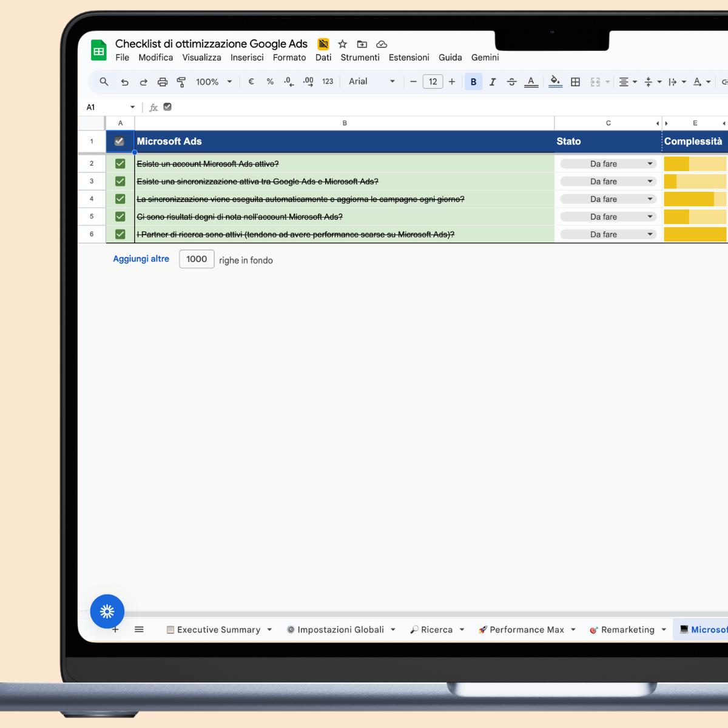Screen dimensions: 728x728
Task: Format value as currency
Action: coord(251,81)
